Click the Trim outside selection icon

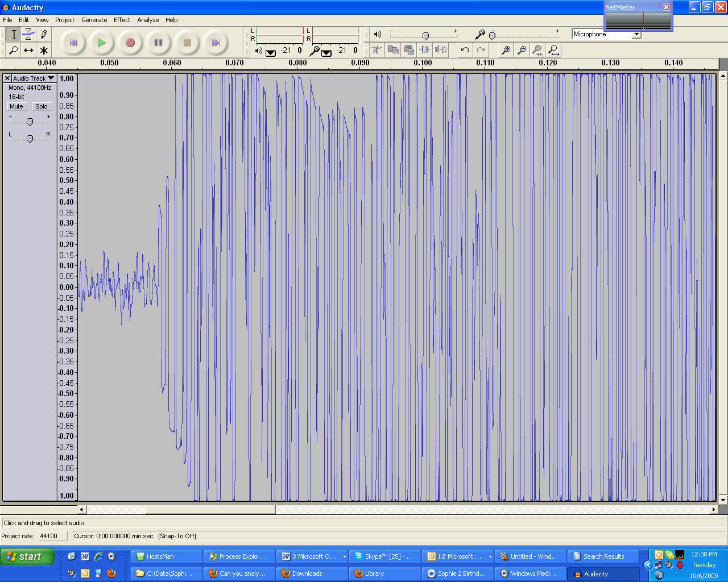425,50
